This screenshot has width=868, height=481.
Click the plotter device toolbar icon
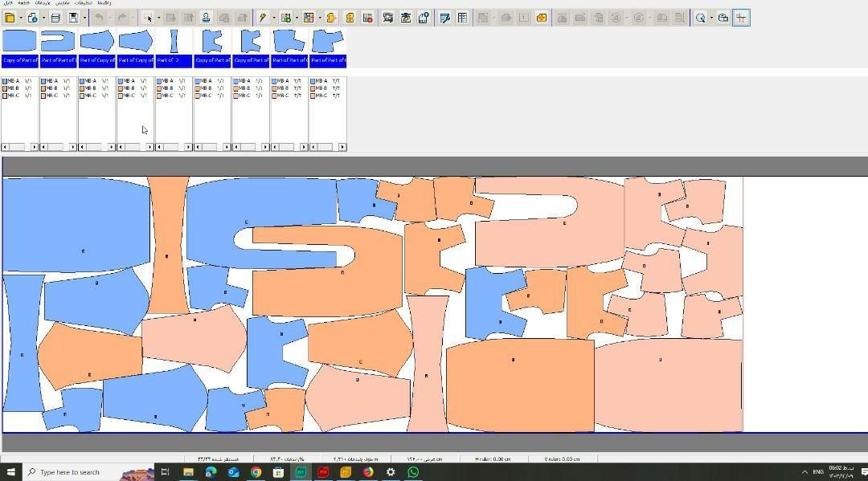(406, 18)
